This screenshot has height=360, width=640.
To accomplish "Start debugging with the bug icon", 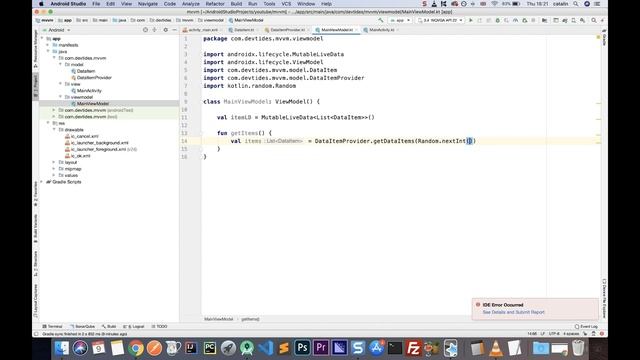I will pos(498,20).
